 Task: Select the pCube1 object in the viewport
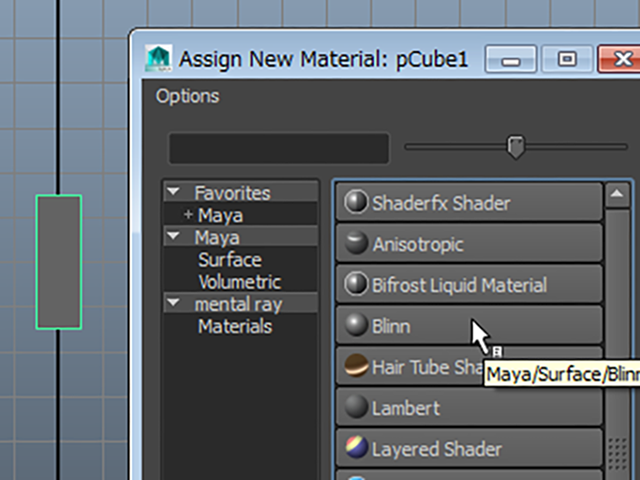tap(59, 262)
